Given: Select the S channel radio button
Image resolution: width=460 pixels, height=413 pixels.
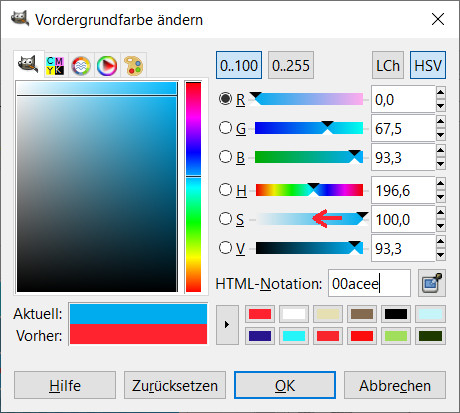Looking at the screenshot, I should click(226, 219).
